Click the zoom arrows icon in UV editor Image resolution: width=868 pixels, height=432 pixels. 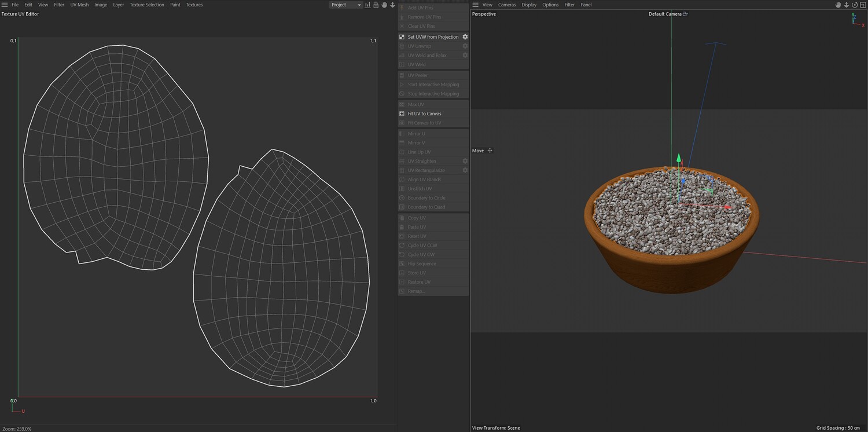(392, 5)
